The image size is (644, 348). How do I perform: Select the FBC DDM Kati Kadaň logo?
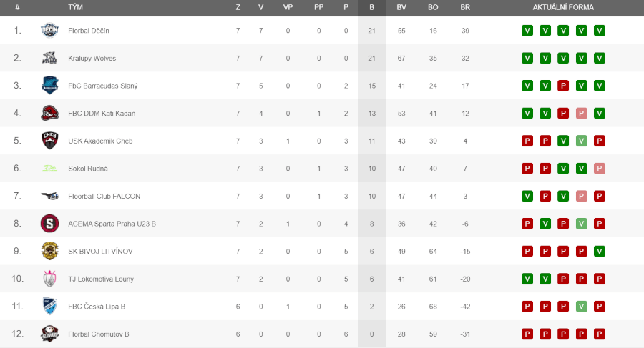[49, 114]
